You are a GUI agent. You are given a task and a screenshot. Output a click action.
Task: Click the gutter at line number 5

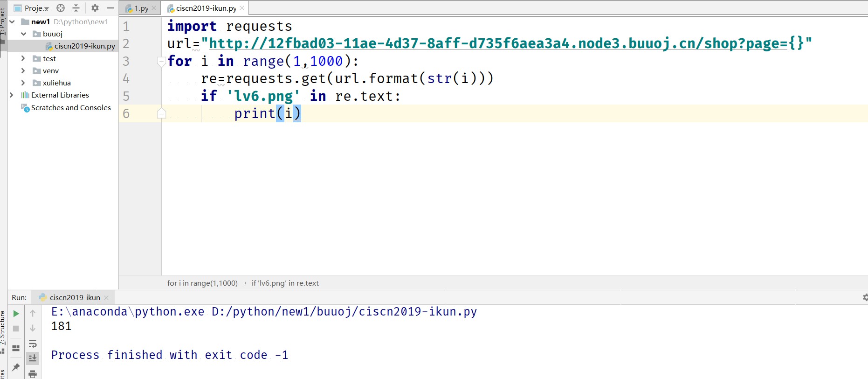[x=126, y=96]
